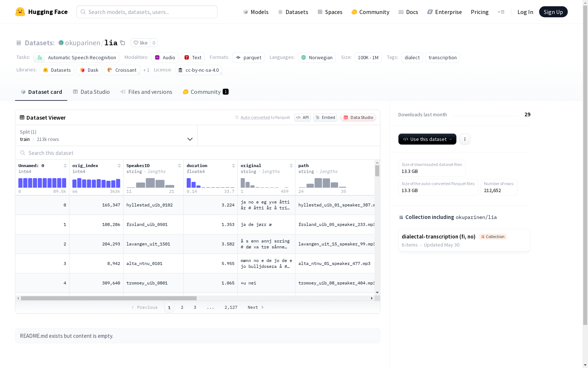Expand the train split selector
The height and width of the screenshot is (368, 588).
click(107, 135)
